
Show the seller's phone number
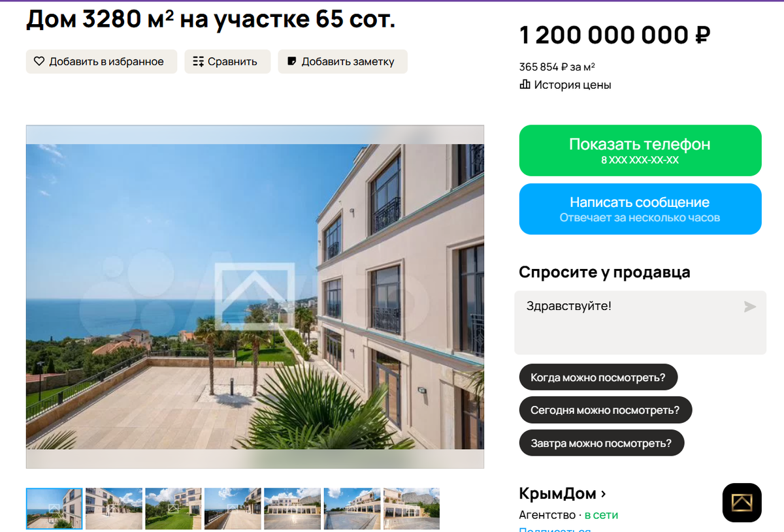click(x=640, y=150)
